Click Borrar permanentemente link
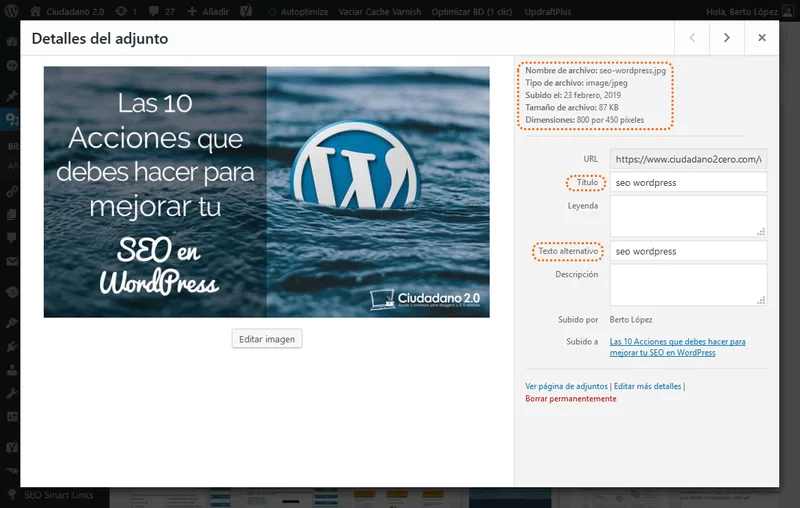 pyautogui.click(x=570, y=399)
